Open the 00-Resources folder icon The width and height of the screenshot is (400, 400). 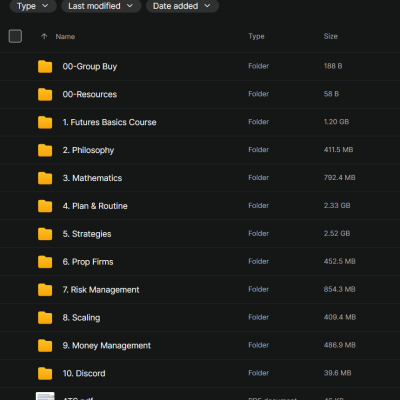pos(45,95)
